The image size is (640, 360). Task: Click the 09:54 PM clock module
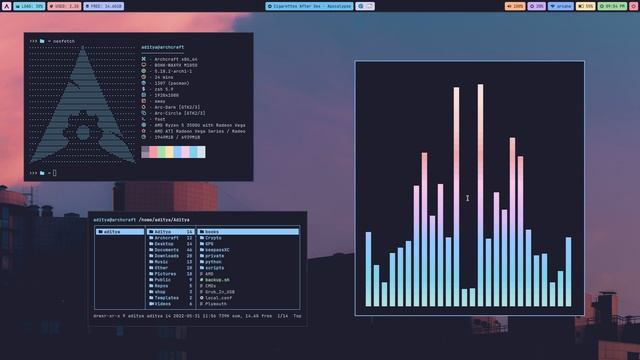[612, 6]
